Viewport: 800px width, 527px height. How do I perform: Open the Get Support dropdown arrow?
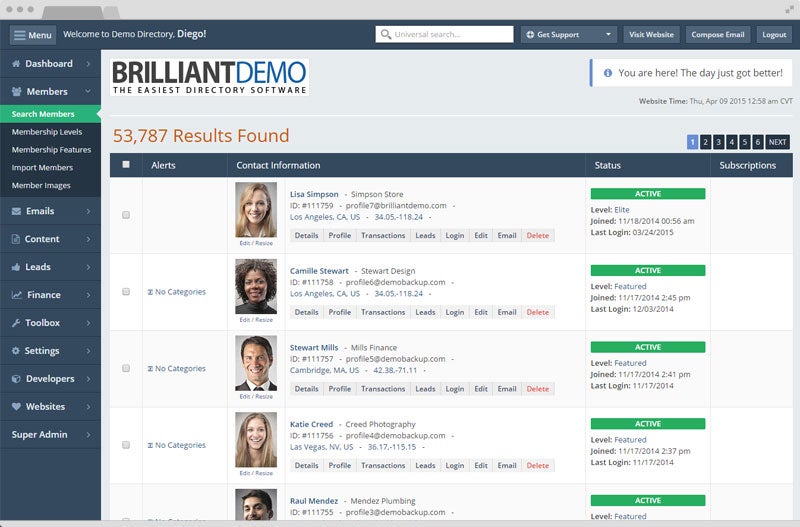[608, 35]
